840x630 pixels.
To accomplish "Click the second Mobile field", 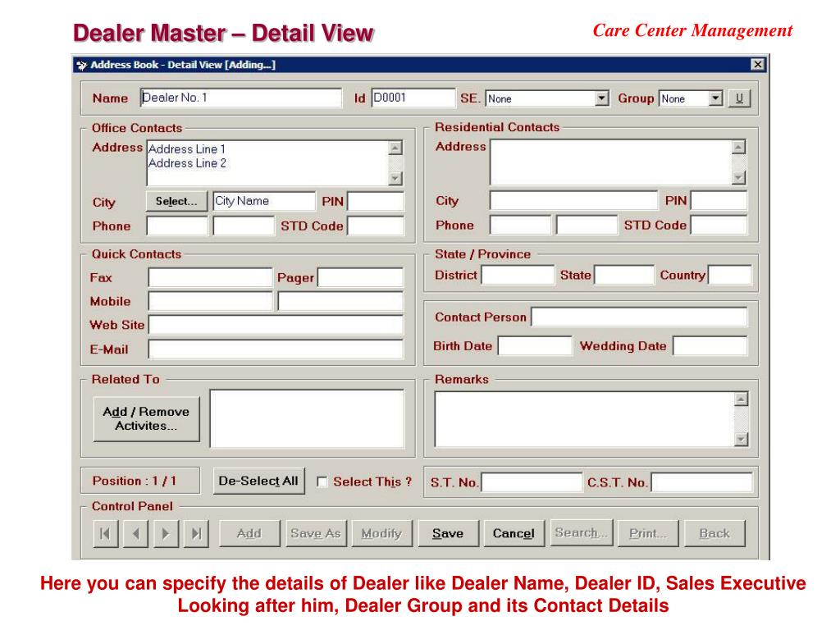I will [x=340, y=301].
